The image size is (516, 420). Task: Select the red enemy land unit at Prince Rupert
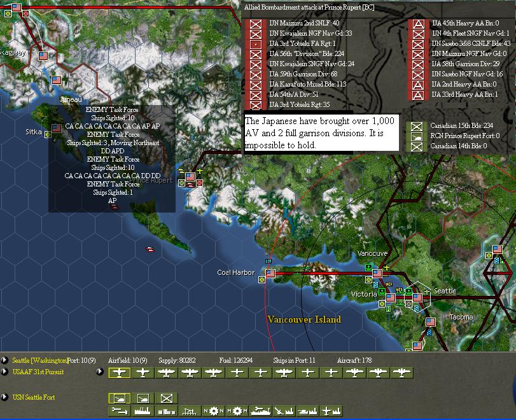199,183
